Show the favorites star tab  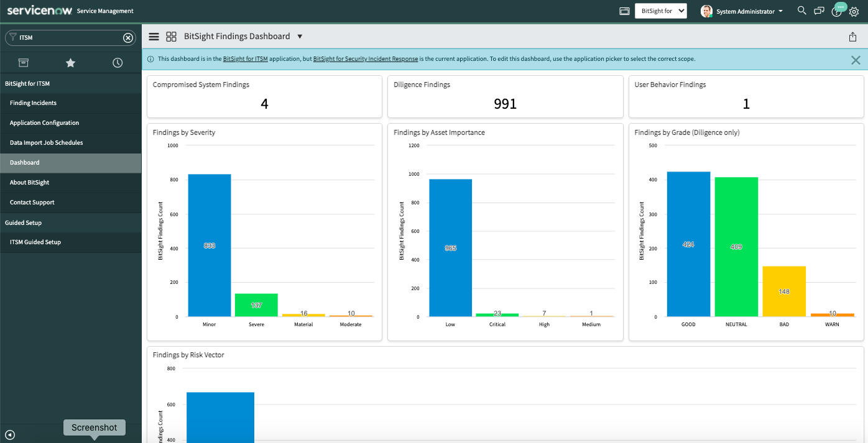[x=70, y=63]
